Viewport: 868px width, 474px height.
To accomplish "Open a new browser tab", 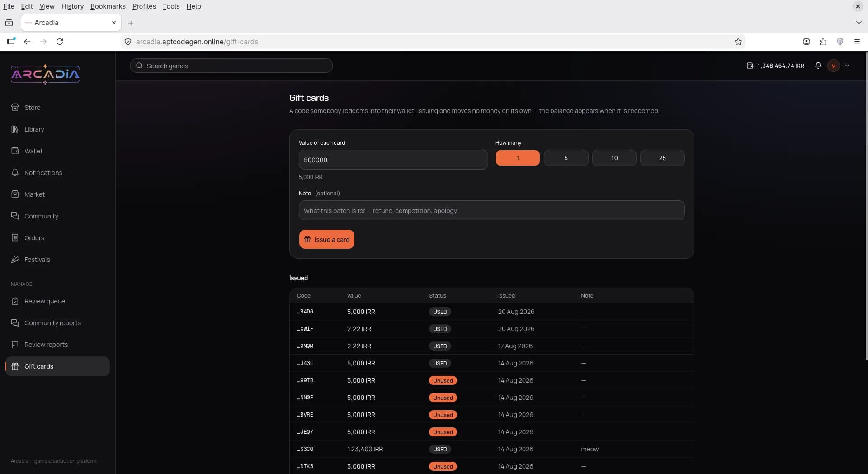I will click(x=131, y=23).
